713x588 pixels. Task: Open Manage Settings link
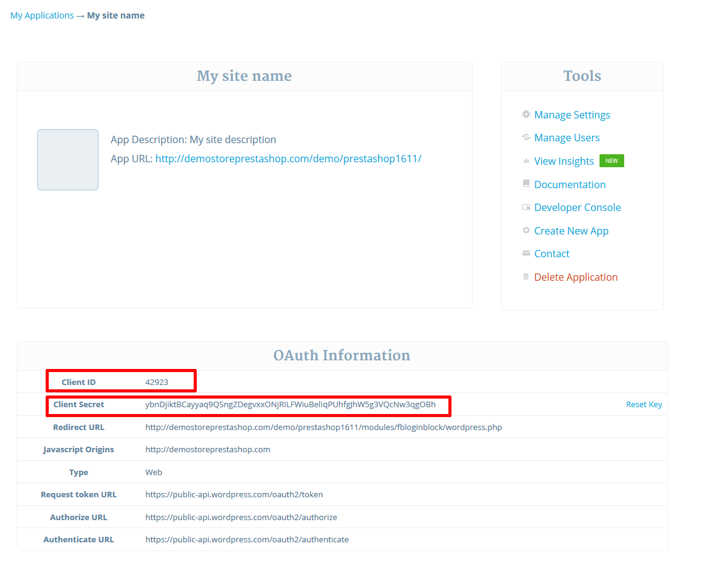click(572, 115)
